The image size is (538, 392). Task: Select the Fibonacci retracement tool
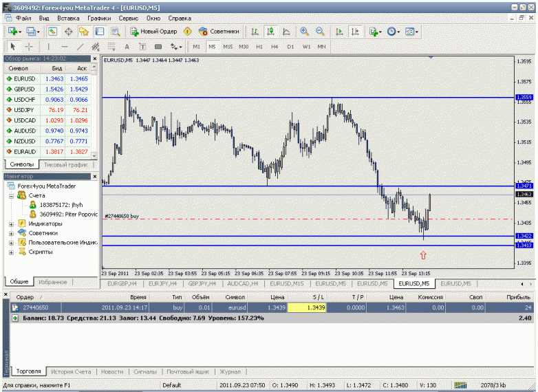(111, 47)
